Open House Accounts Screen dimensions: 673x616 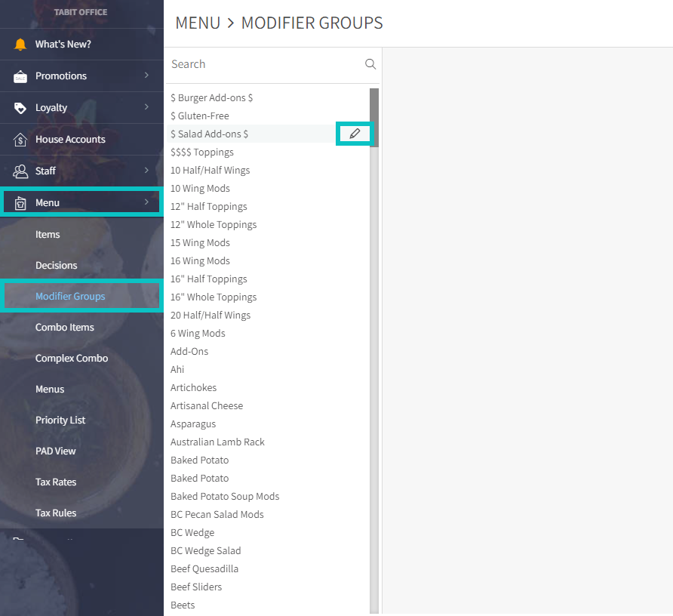point(70,139)
